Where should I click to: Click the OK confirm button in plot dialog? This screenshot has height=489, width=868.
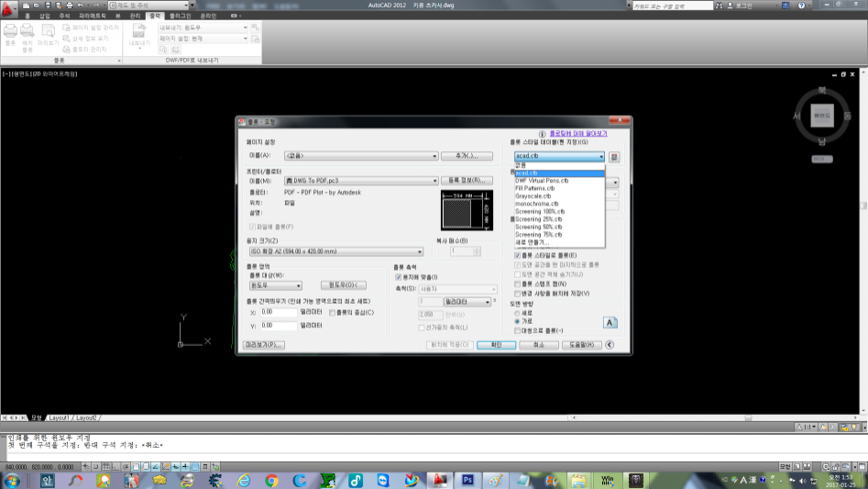pyautogui.click(x=497, y=345)
